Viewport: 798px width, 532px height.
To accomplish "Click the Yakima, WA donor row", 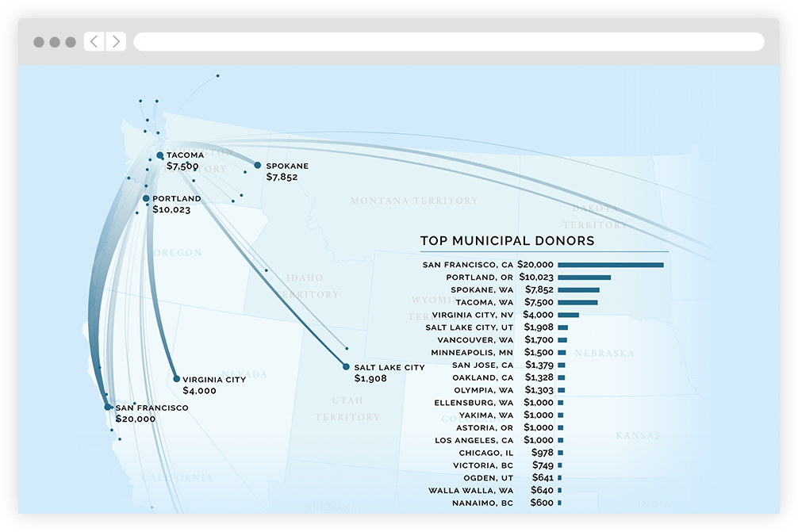I will (x=511, y=415).
